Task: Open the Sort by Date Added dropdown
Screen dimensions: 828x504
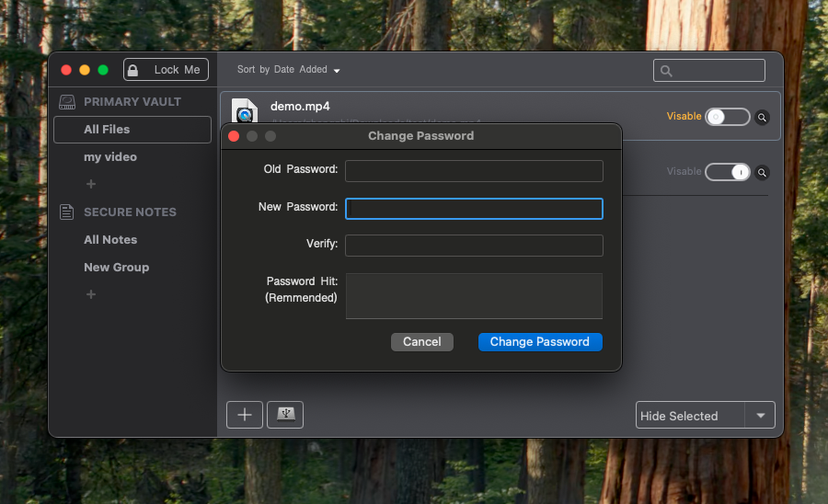Action: tap(288, 70)
